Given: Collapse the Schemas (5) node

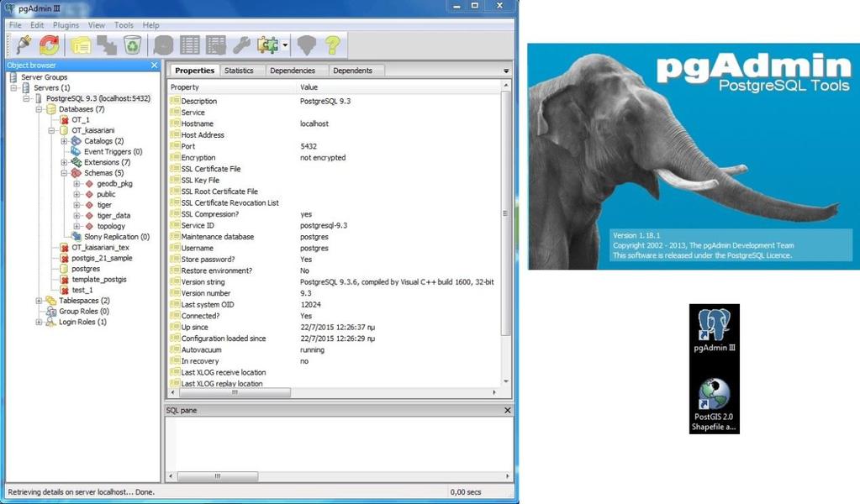Looking at the screenshot, I should pos(64,172).
